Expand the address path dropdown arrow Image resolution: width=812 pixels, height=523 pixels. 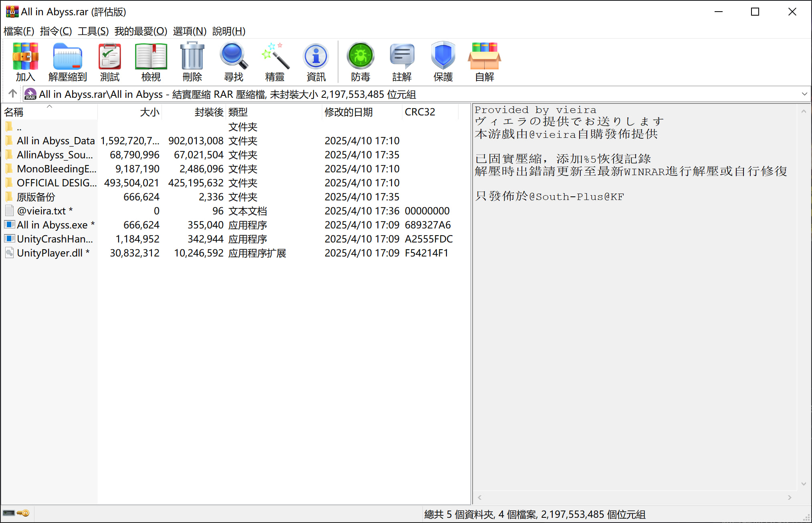click(x=804, y=94)
